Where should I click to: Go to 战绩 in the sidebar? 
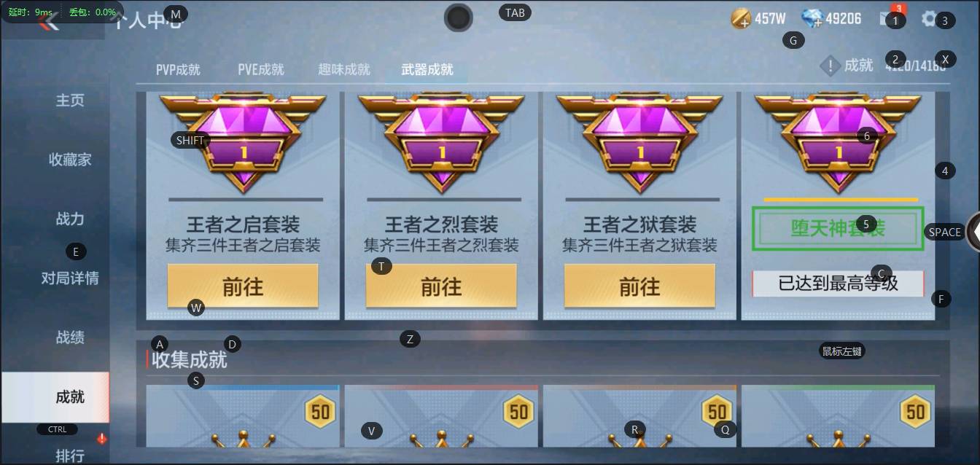[70, 337]
